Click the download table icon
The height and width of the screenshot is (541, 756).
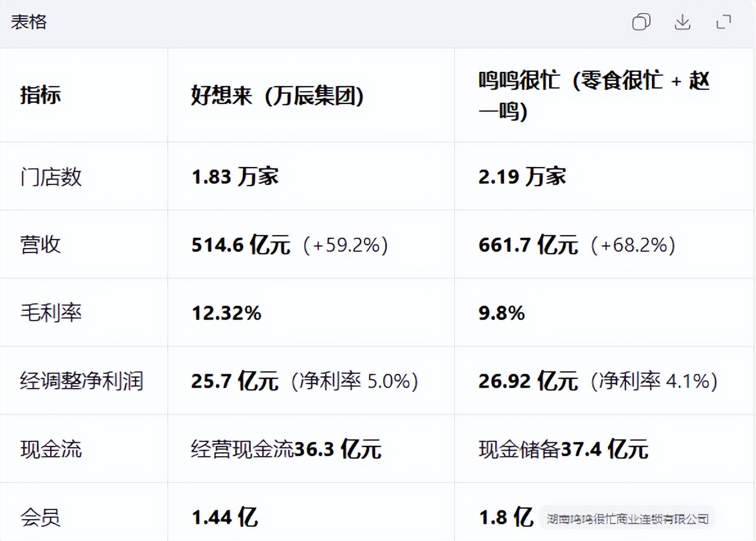(682, 22)
